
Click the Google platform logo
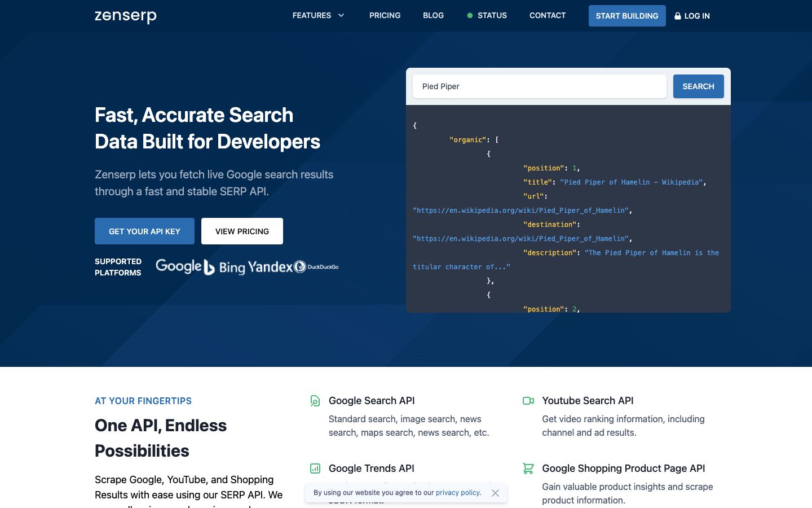point(178,266)
